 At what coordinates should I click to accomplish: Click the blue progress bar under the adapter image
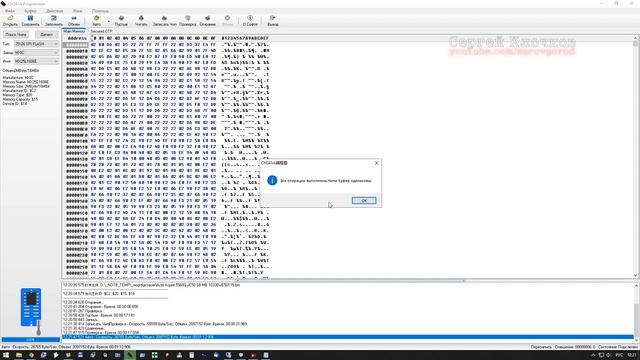[31, 340]
